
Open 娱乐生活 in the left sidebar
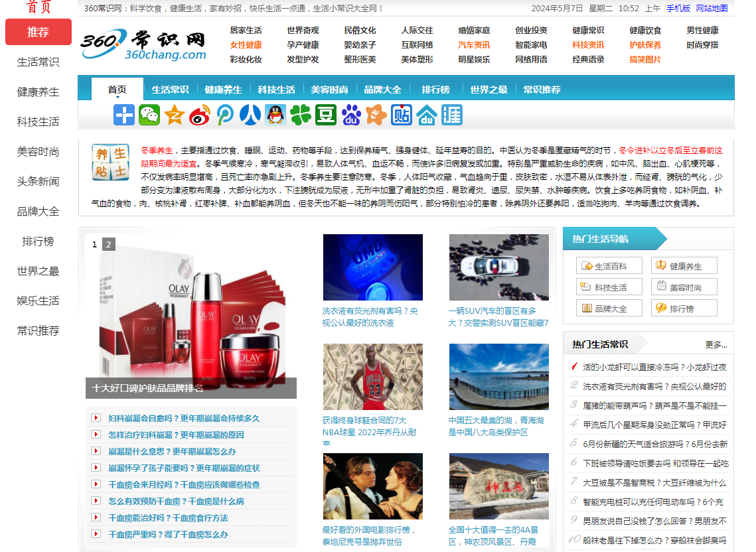pos(38,301)
